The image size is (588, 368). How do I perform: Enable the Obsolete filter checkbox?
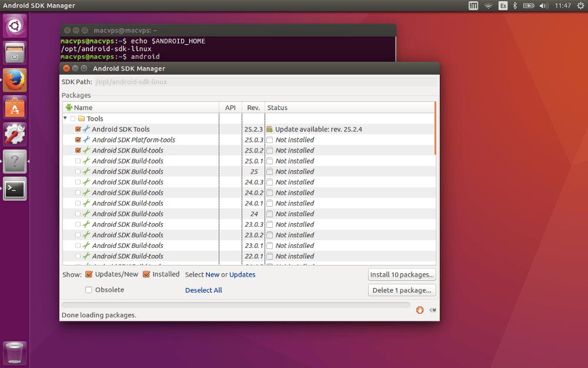[x=89, y=290]
